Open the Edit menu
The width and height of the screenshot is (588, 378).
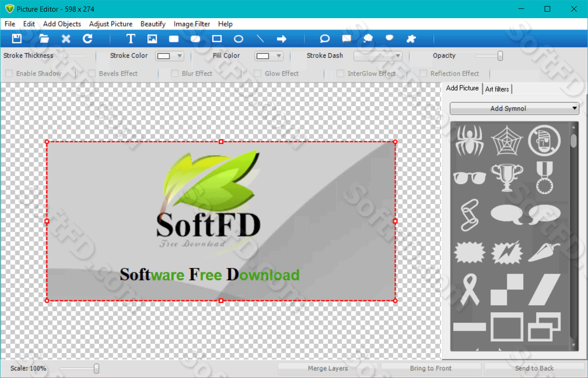(29, 24)
